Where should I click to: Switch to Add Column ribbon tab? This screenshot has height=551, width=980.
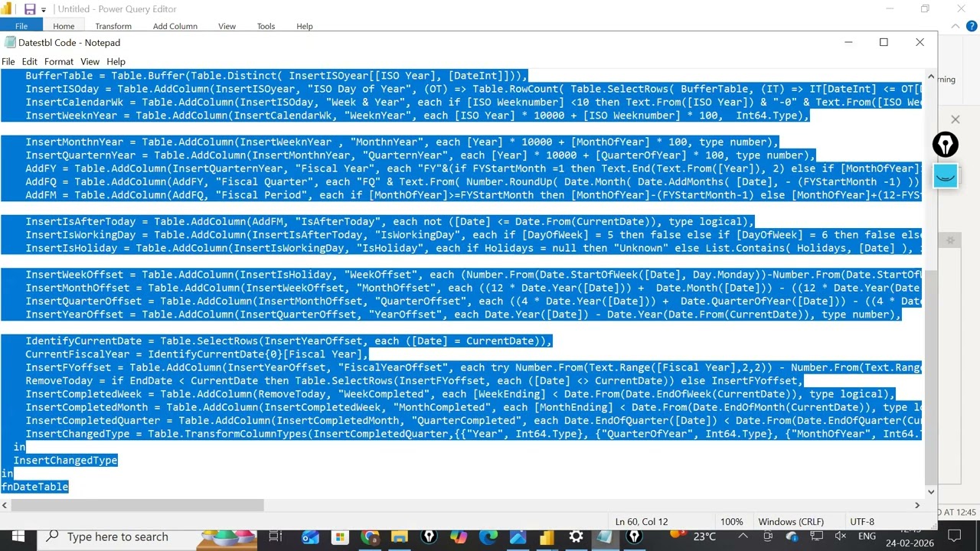175,26
